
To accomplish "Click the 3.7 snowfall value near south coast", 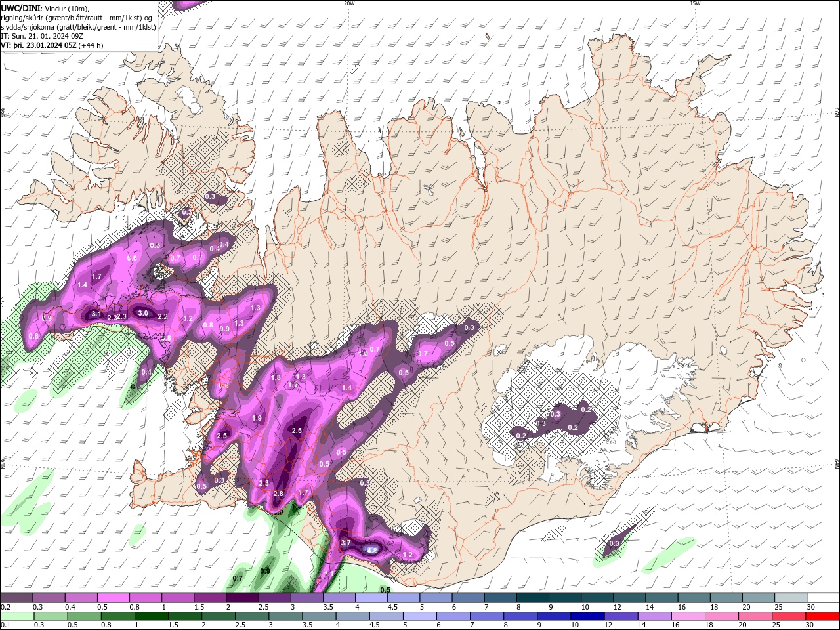I will 346,543.
